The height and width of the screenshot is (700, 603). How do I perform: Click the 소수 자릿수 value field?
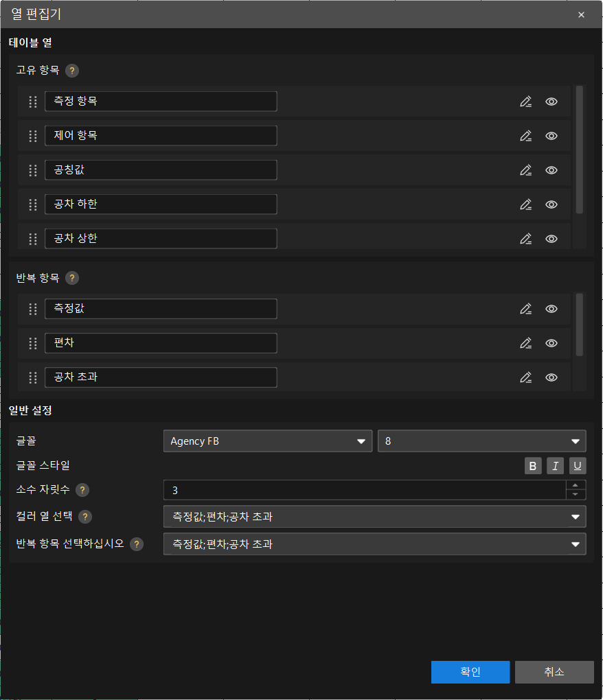pos(365,490)
